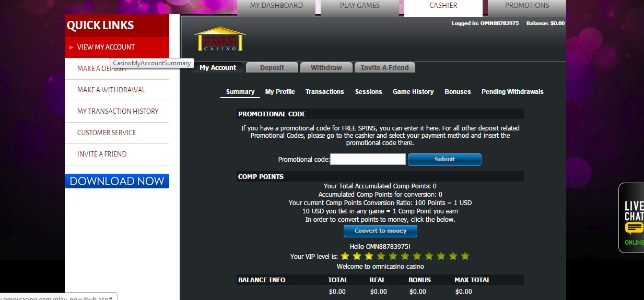The height and width of the screenshot is (300, 644).
Task: Open the My Dashboard tab
Action: point(276,6)
